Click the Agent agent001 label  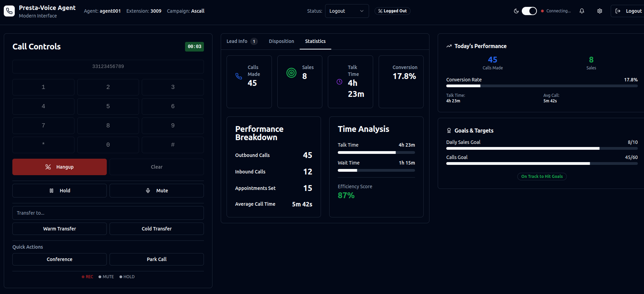[x=102, y=11]
